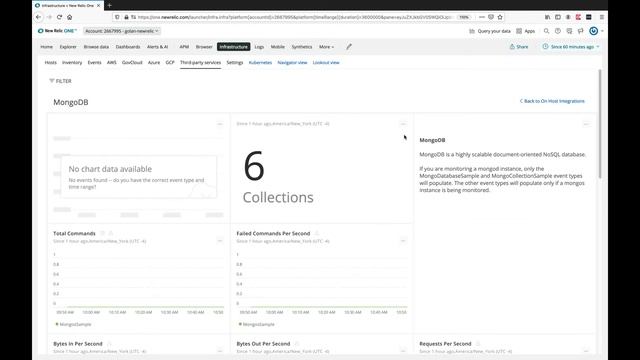Expand the FILTER control

point(60,81)
